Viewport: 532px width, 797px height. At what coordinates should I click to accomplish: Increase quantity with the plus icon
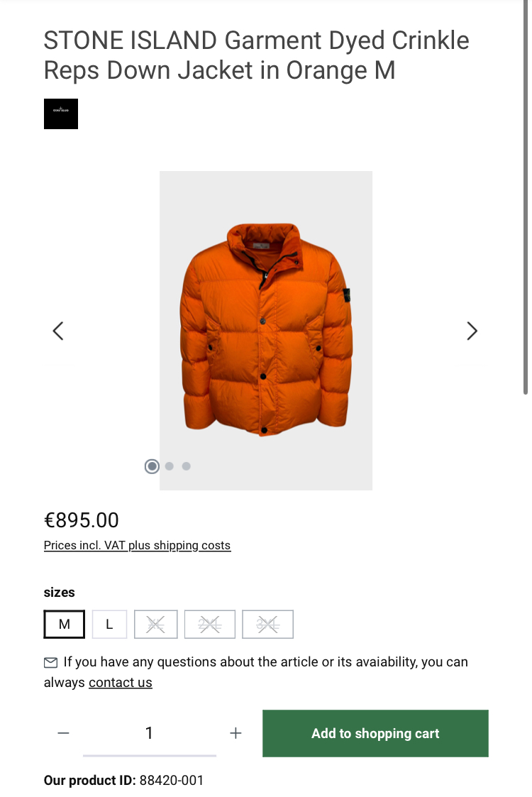click(235, 733)
